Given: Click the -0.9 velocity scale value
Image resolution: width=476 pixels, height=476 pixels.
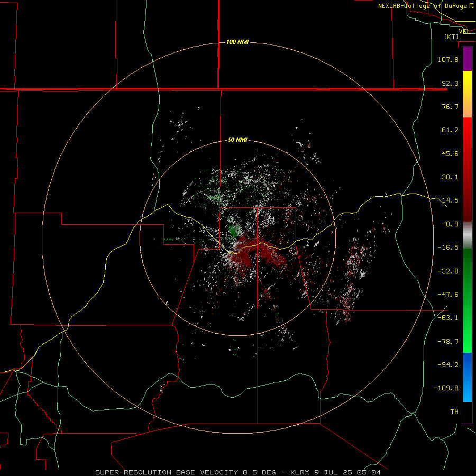Looking at the screenshot, I should pyautogui.click(x=450, y=224).
